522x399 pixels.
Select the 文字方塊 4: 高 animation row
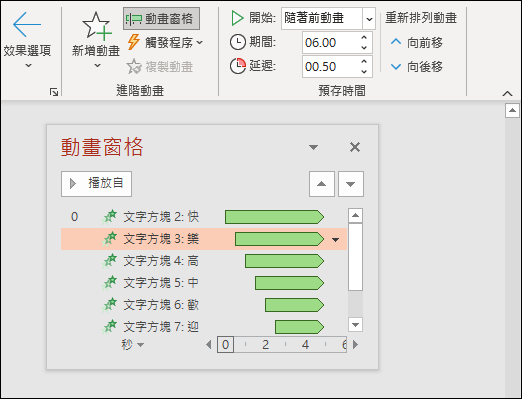pos(204,261)
